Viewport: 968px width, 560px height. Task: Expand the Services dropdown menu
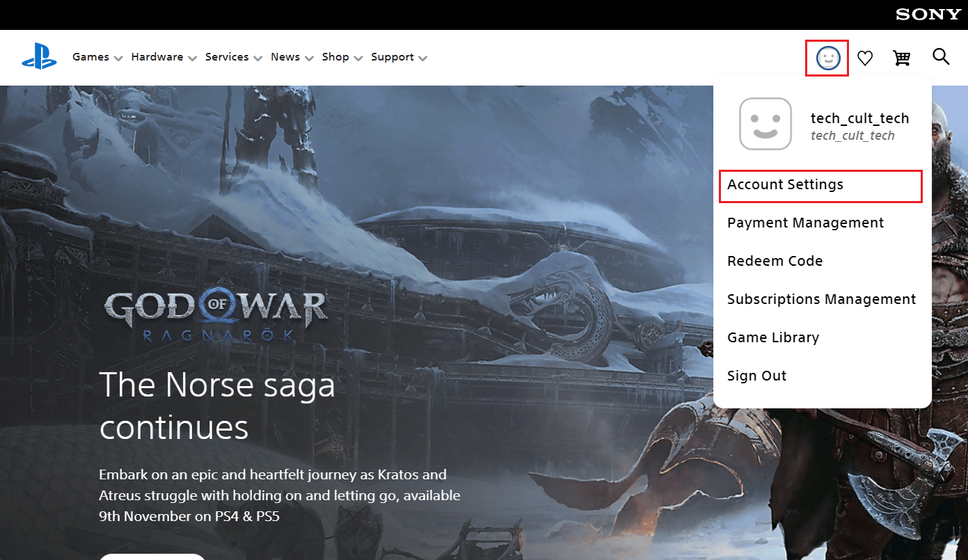click(x=233, y=57)
